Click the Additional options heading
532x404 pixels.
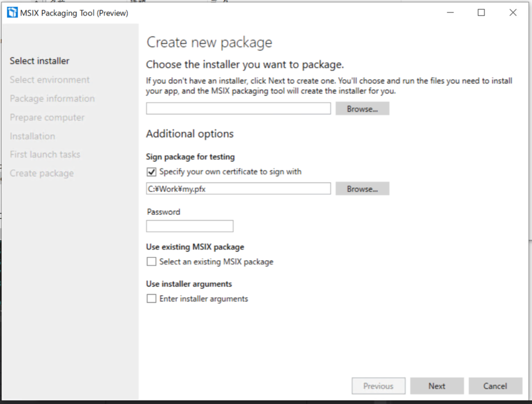coord(190,134)
